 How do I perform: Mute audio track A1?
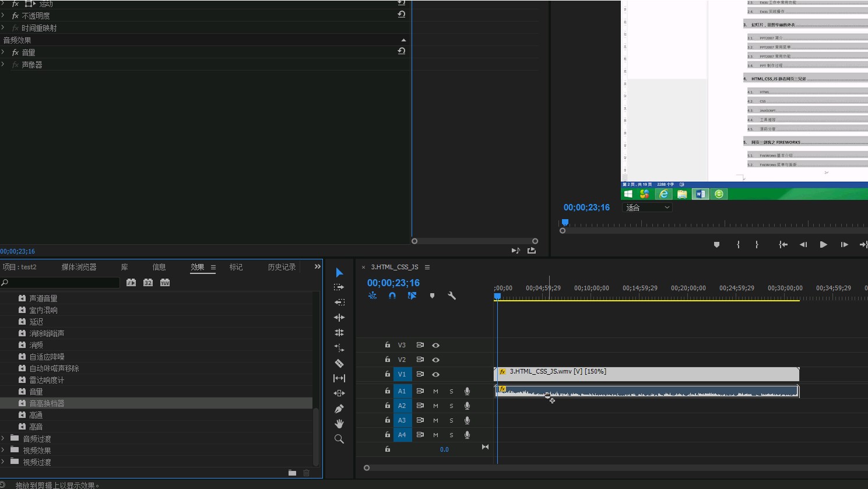(x=435, y=391)
